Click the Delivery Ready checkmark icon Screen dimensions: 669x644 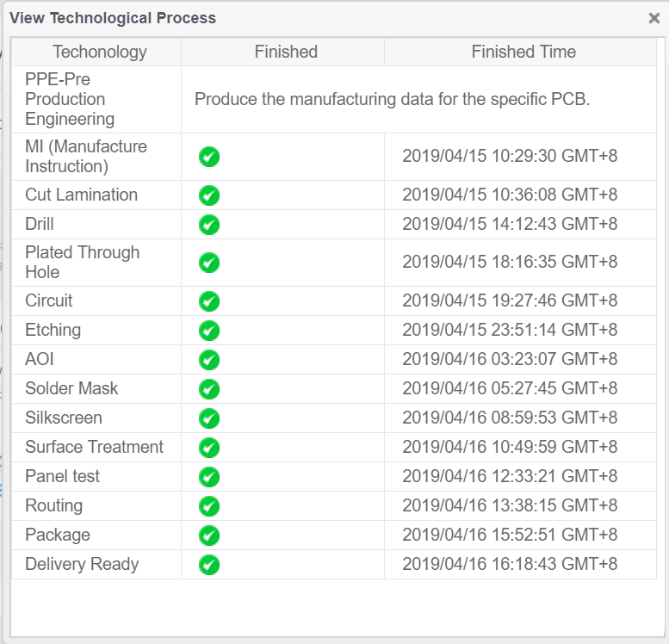click(x=209, y=565)
